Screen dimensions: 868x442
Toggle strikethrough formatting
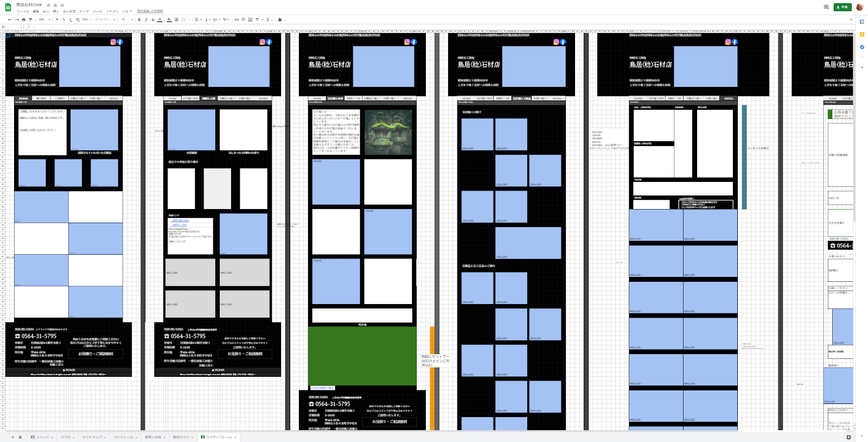[x=153, y=20]
